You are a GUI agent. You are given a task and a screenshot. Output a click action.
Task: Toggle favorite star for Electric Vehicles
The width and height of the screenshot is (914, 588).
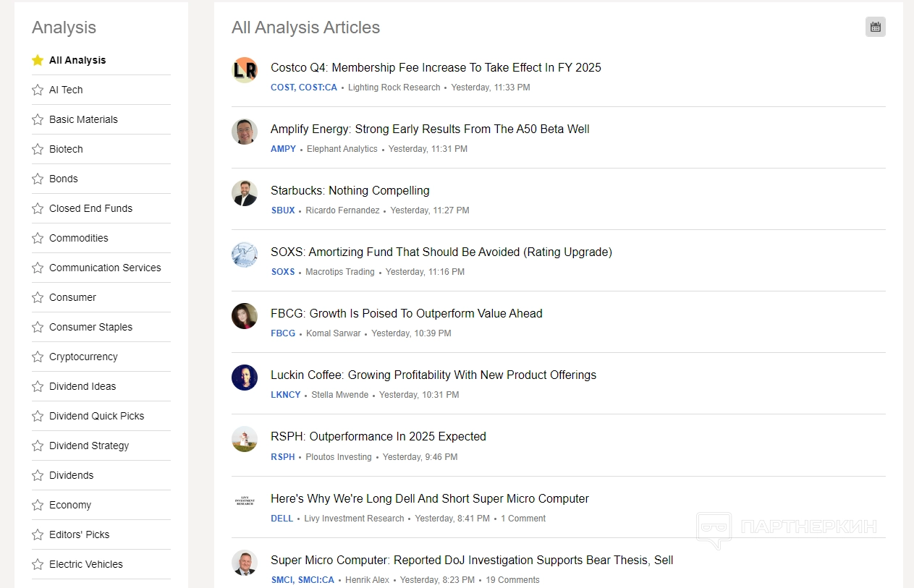pos(38,564)
